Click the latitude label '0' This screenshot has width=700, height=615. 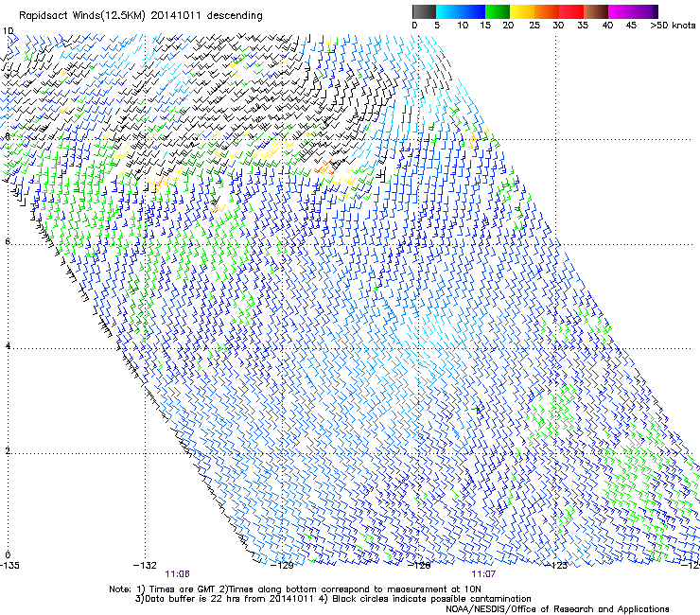click(8, 555)
